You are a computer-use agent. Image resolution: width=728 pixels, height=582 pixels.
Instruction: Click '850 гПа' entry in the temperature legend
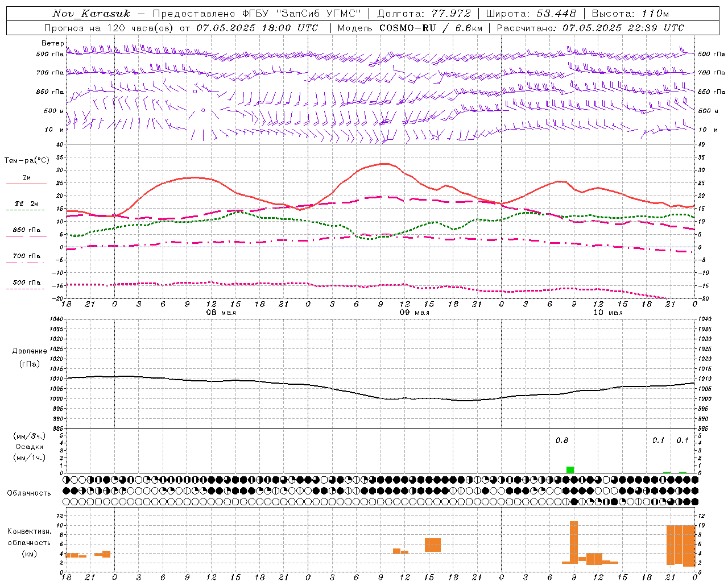pos(27,230)
